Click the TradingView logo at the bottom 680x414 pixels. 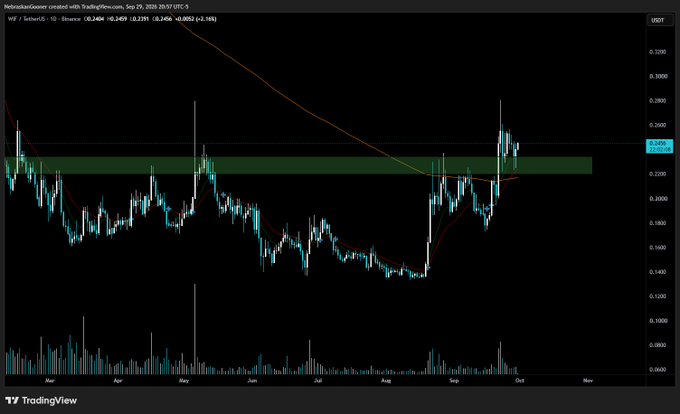[41, 401]
